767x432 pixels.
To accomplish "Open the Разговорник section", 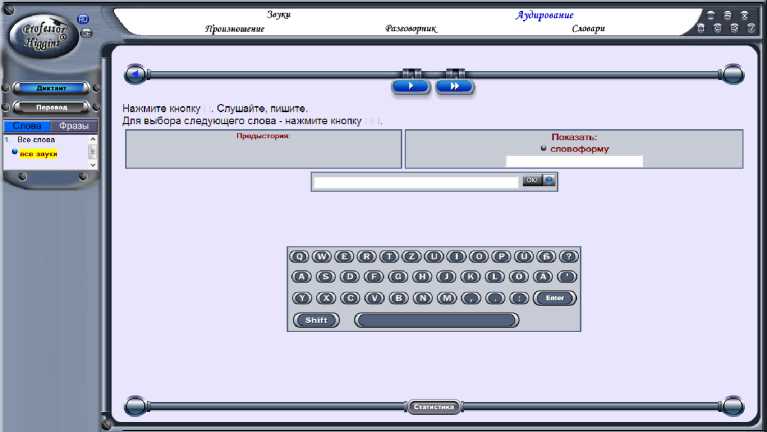I will [411, 28].
